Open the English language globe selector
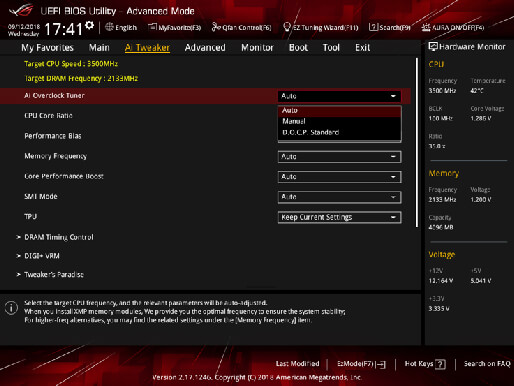 point(121,27)
